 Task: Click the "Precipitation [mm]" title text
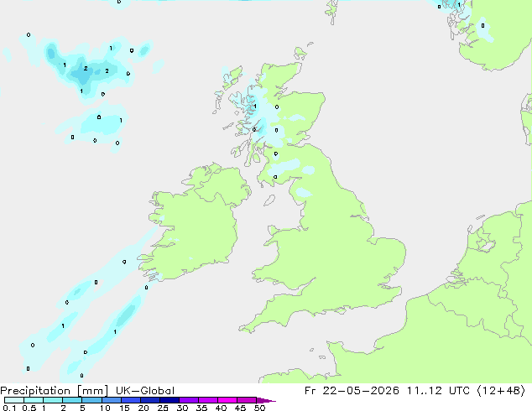pos(54,391)
